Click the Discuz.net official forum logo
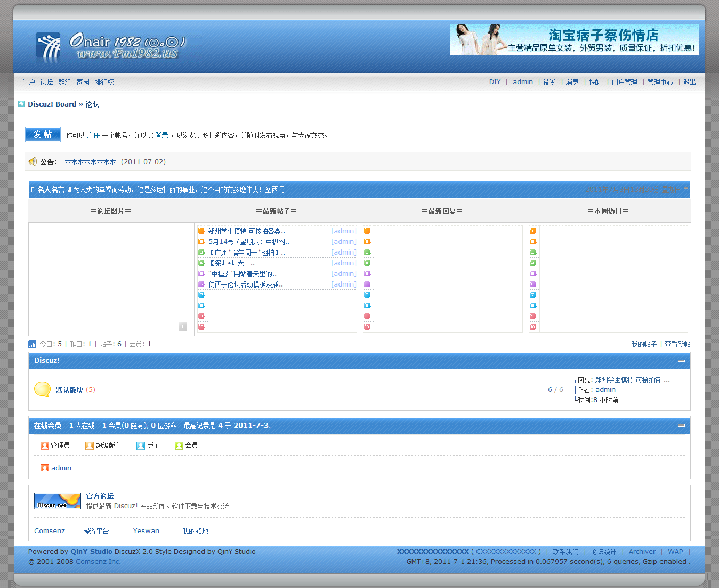Image resolution: width=719 pixels, height=588 pixels. pos(57,501)
